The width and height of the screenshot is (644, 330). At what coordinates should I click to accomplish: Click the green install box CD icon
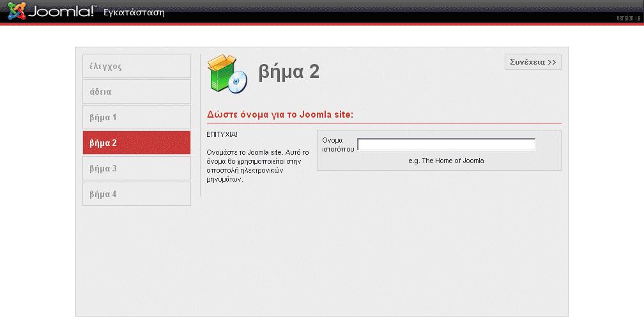[227, 74]
